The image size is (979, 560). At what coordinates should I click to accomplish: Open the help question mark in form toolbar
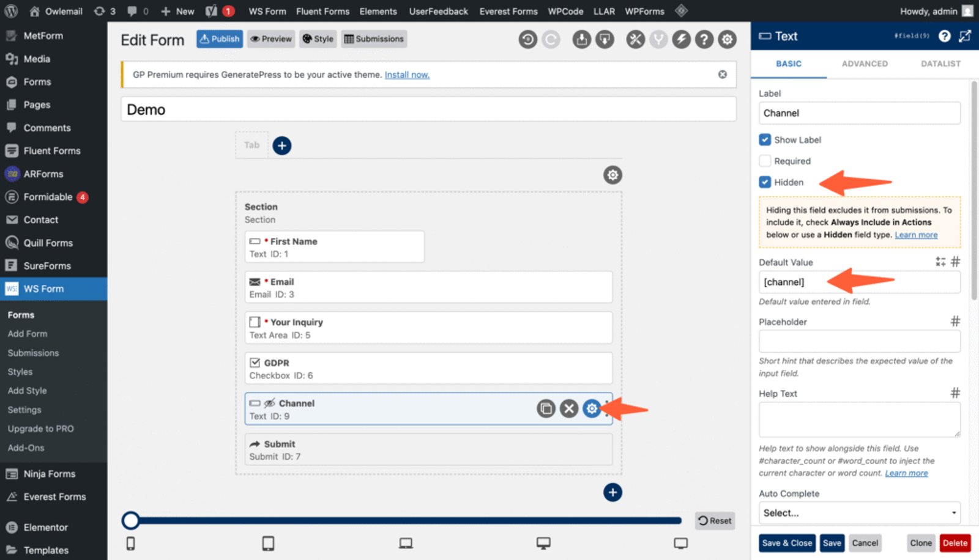coord(704,40)
